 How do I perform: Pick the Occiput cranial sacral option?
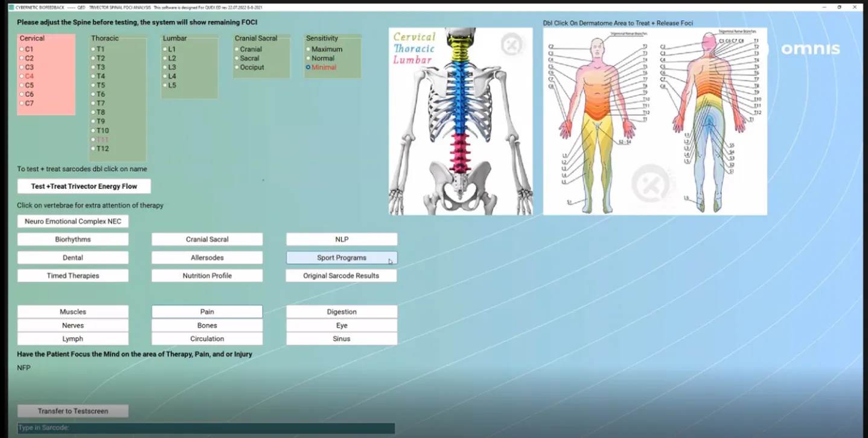tap(237, 68)
